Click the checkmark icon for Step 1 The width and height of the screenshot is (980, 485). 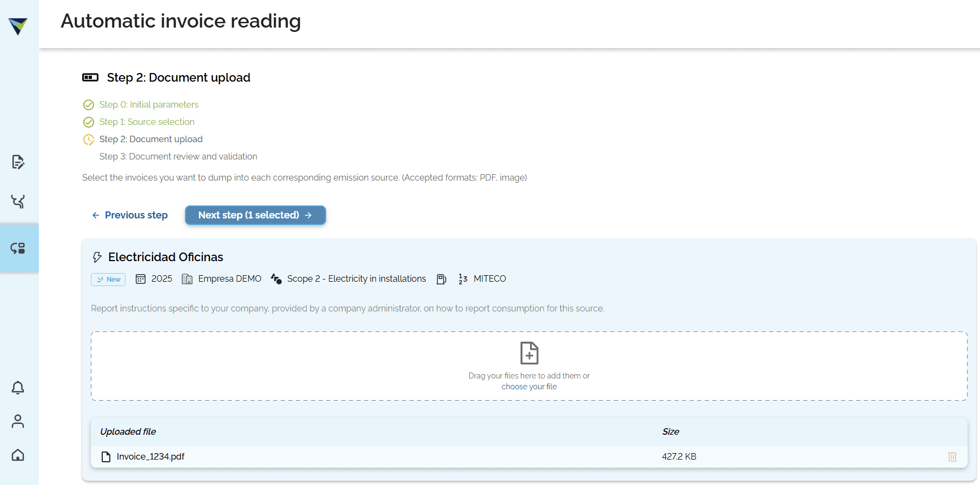coord(89,122)
